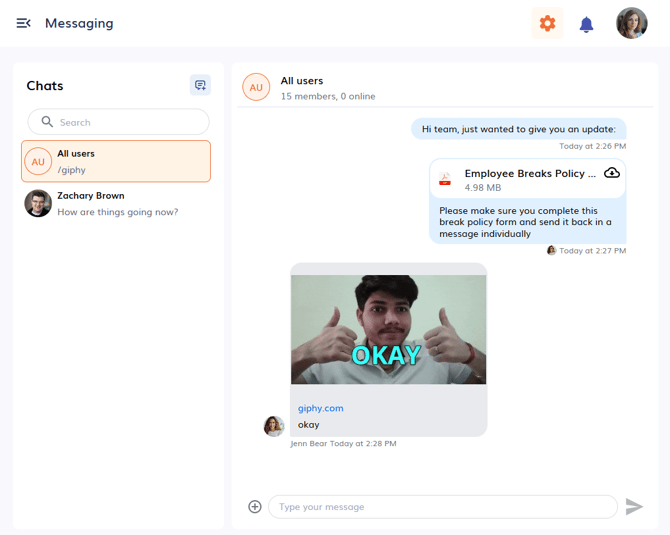Click Jenn Bear's avatar by GIF
670x535 pixels.
[x=274, y=426]
